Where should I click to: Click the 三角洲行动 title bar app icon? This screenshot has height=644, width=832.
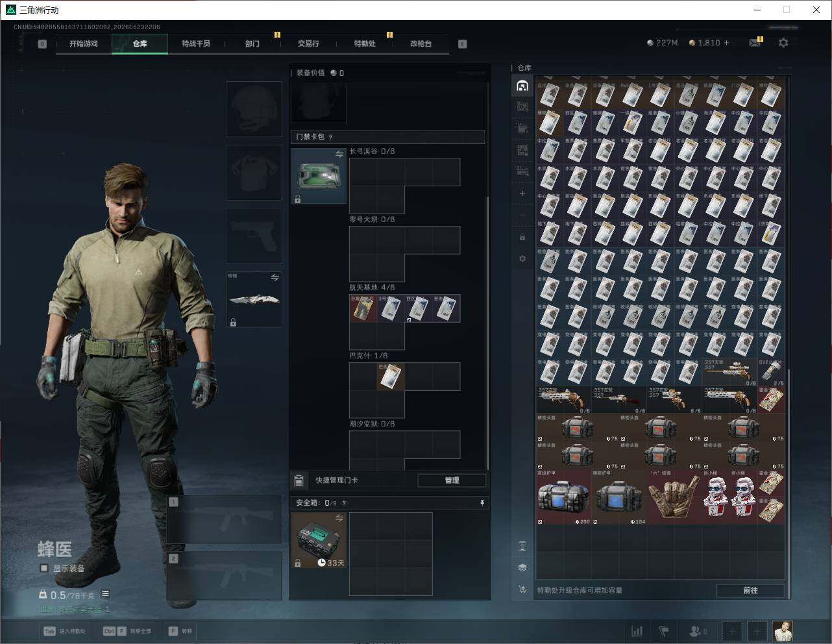[x=10, y=10]
